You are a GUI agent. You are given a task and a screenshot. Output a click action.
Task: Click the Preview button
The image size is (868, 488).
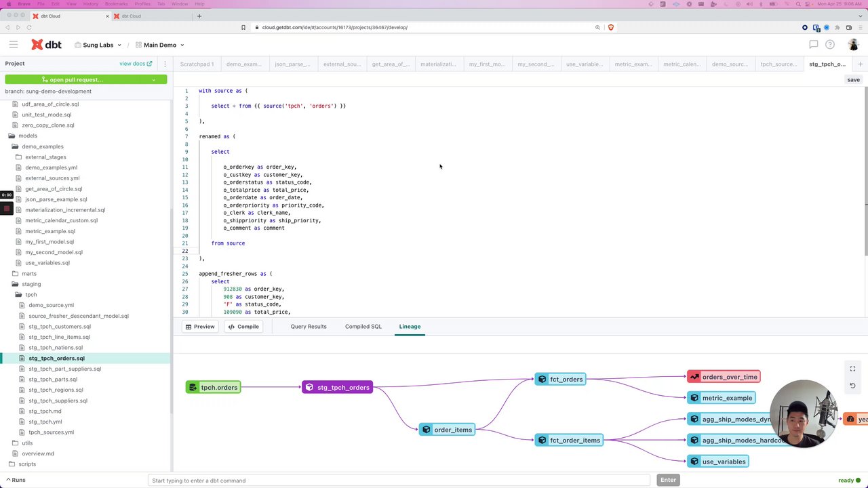pos(199,327)
